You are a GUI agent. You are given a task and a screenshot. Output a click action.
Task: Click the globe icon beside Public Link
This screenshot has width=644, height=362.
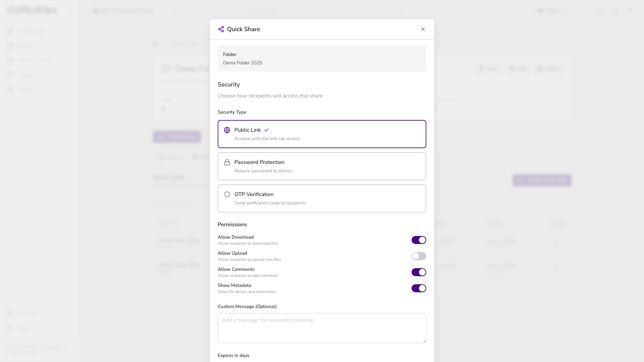(227, 130)
